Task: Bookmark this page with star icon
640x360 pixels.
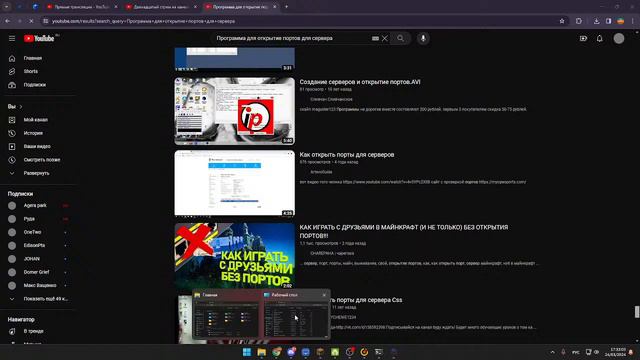Action: 562,21
